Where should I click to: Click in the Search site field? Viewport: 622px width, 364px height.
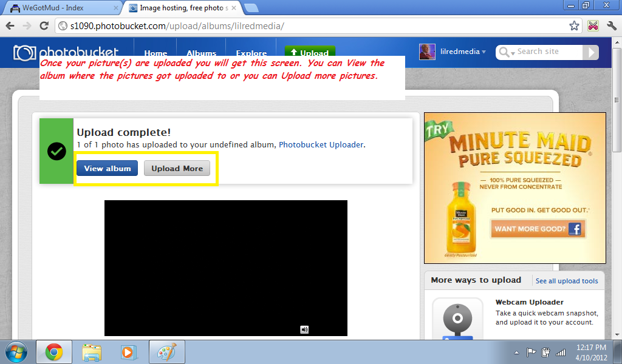[547, 52]
